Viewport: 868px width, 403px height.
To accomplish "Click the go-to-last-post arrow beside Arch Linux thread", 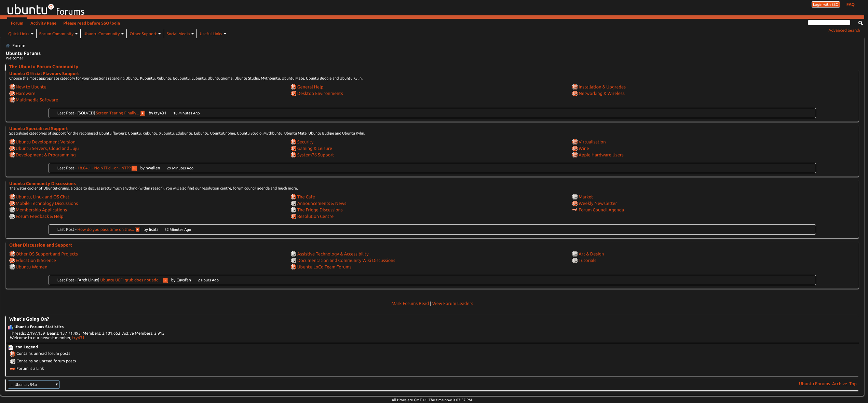I will [x=165, y=280].
